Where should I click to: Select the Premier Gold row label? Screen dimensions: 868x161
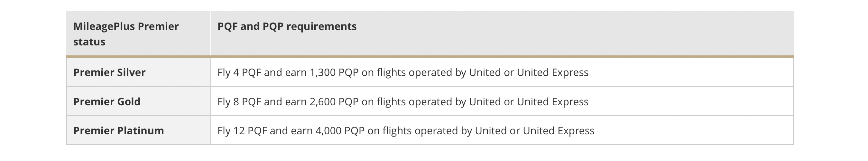pyautogui.click(x=106, y=102)
